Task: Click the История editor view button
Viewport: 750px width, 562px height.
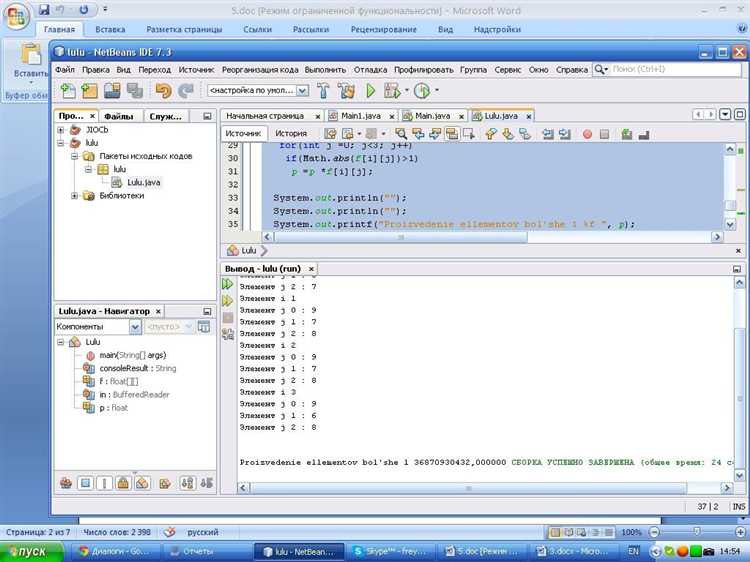Action: 291,133
